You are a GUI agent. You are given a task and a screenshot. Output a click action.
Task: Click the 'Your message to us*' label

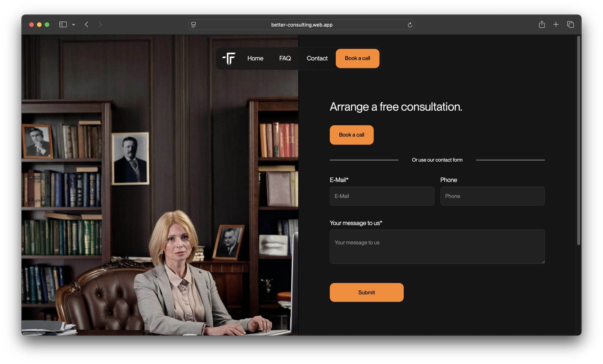coord(356,223)
